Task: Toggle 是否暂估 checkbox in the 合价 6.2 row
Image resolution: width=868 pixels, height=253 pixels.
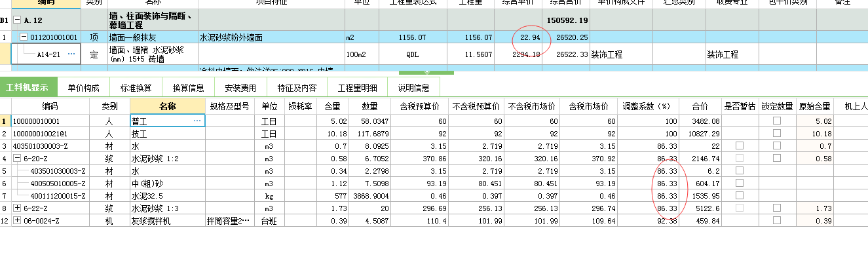Action: click(x=740, y=171)
